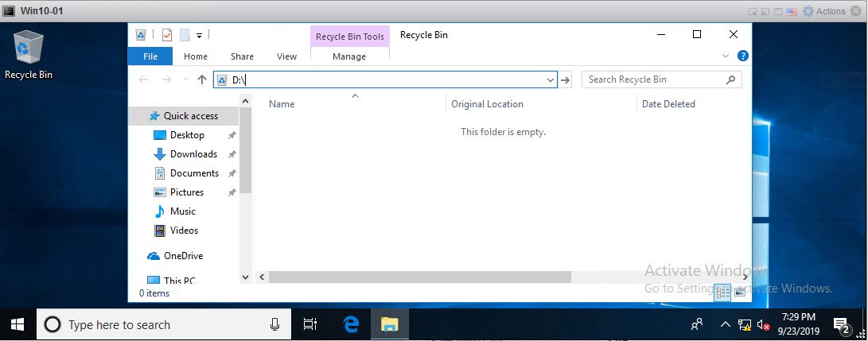Click File Explorer taskbar icon
Viewport: 868px width, 341px height.
point(390,324)
